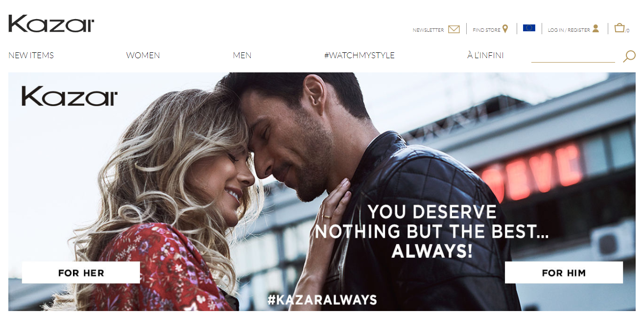Open the #WATCHMYSTYLE menu item

tap(359, 55)
